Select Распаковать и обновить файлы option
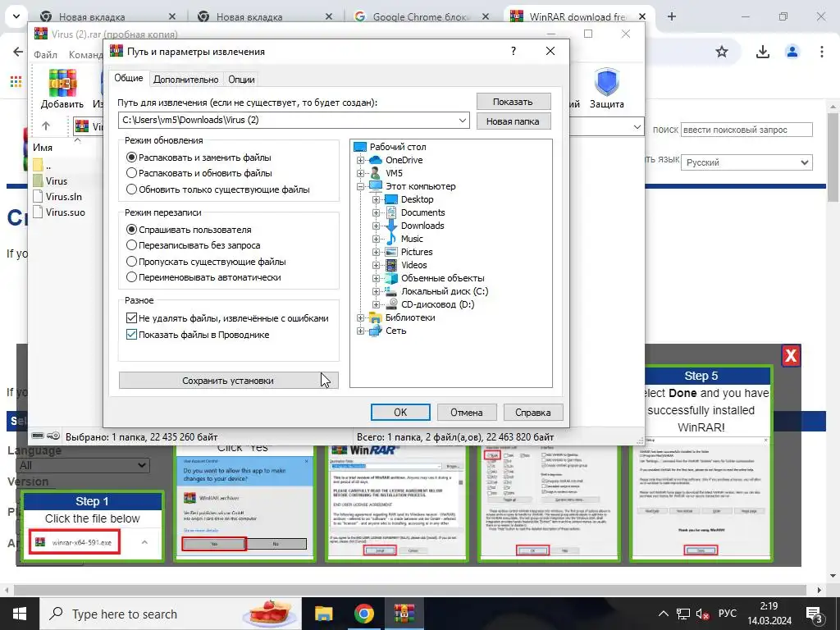The width and height of the screenshot is (840, 630). [x=199, y=173]
